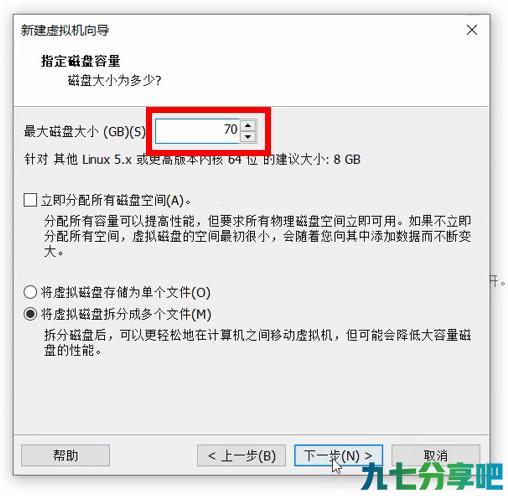Click the 磁盘大小为多少? subtitle

(114, 80)
